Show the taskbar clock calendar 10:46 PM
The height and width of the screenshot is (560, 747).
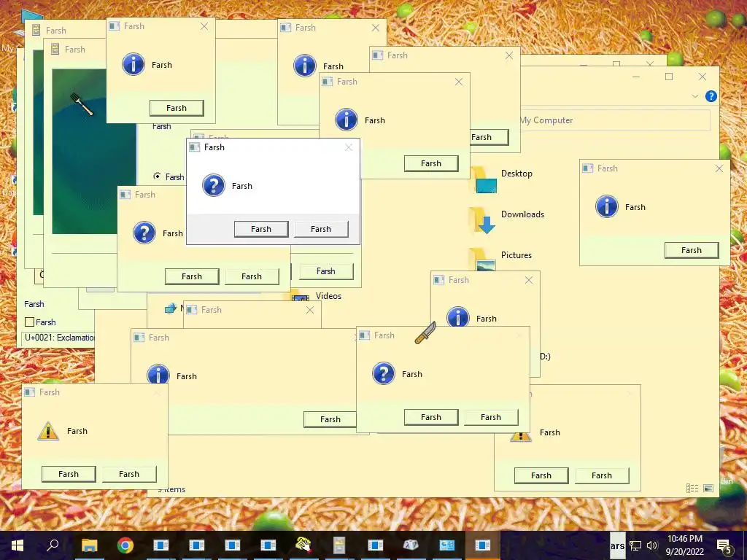tap(684, 545)
